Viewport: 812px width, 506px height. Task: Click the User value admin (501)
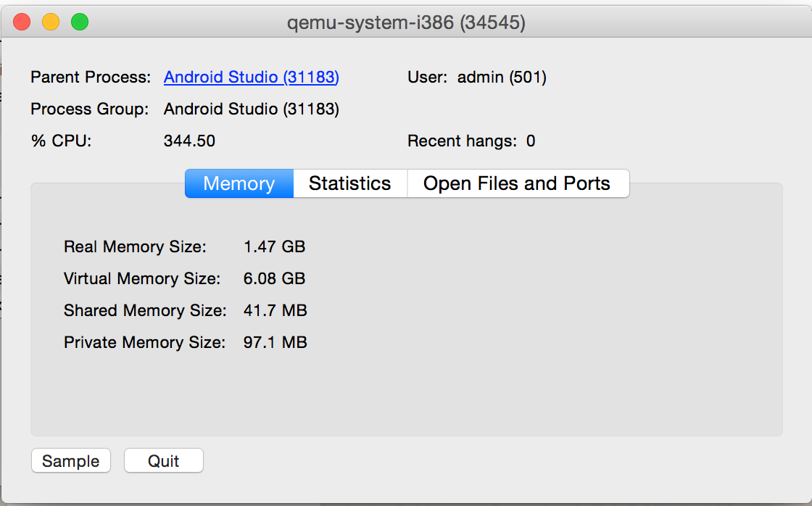pos(502,77)
